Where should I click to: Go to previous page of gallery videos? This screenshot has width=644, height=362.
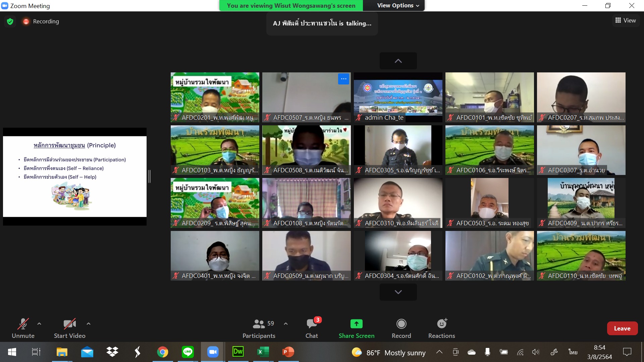tap(398, 61)
